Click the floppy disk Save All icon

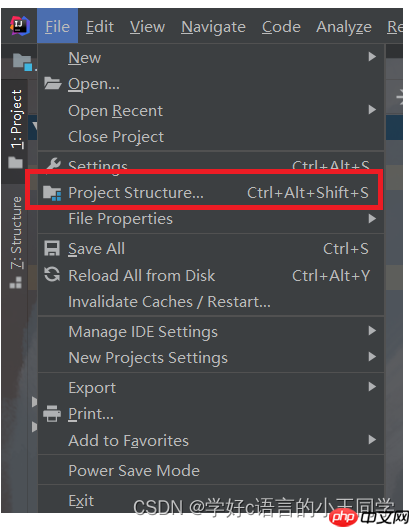pyautogui.click(x=52, y=249)
